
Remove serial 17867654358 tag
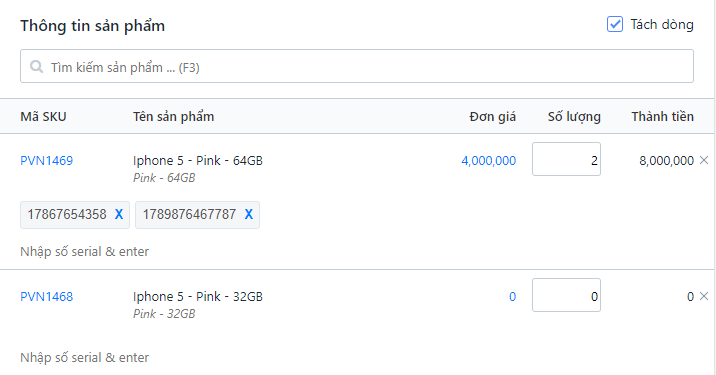click(x=119, y=214)
